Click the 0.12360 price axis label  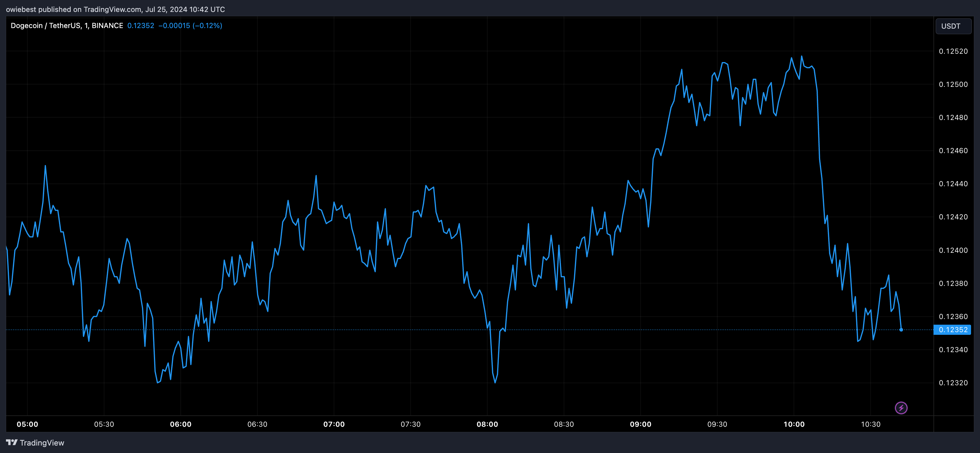pyautogui.click(x=953, y=316)
